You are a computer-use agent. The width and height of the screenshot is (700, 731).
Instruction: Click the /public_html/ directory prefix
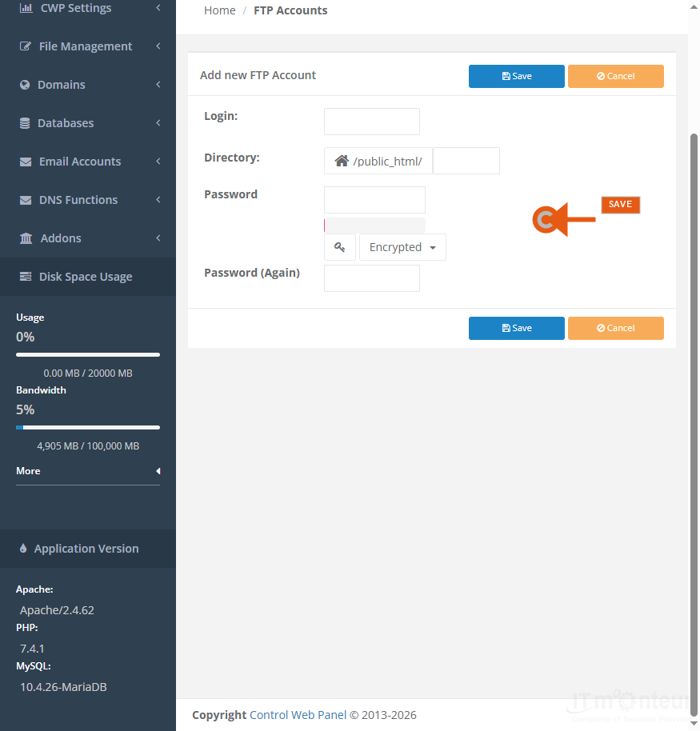(x=387, y=162)
